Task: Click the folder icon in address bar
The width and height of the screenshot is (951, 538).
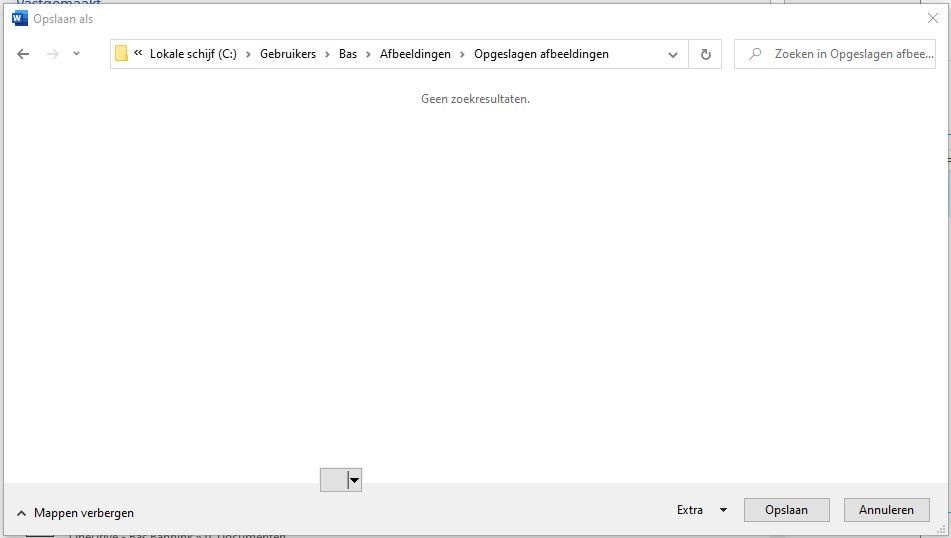Action: click(x=121, y=53)
